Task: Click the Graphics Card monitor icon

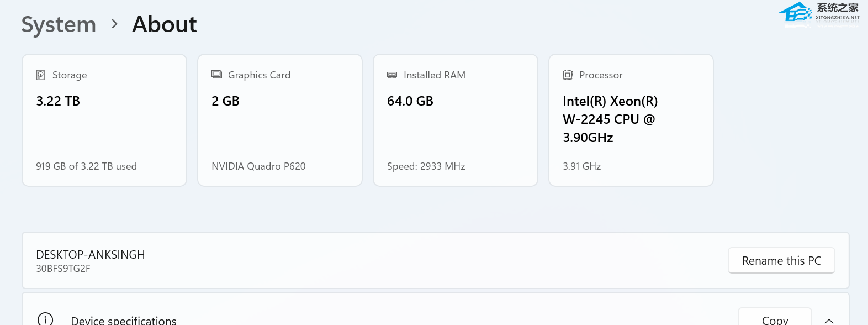Action: tap(216, 75)
